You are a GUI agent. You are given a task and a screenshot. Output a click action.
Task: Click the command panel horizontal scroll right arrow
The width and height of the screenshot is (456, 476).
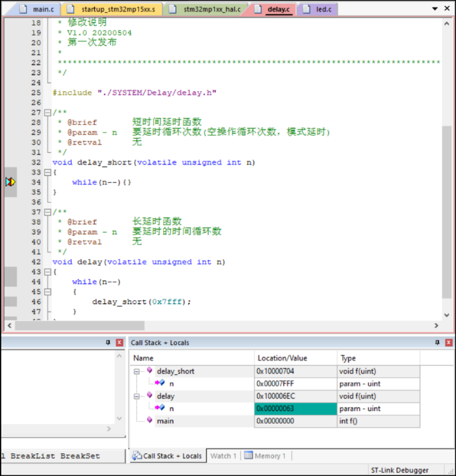click(x=109, y=429)
